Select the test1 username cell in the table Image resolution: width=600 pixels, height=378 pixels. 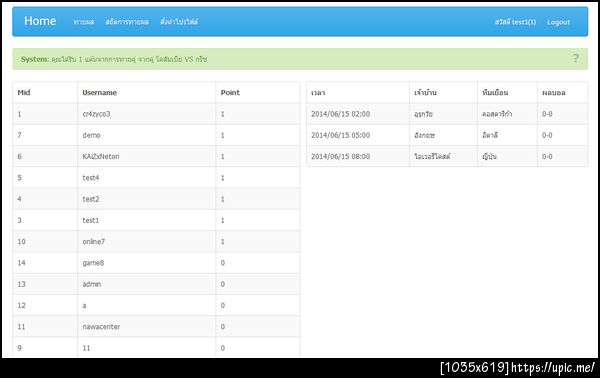click(91, 220)
